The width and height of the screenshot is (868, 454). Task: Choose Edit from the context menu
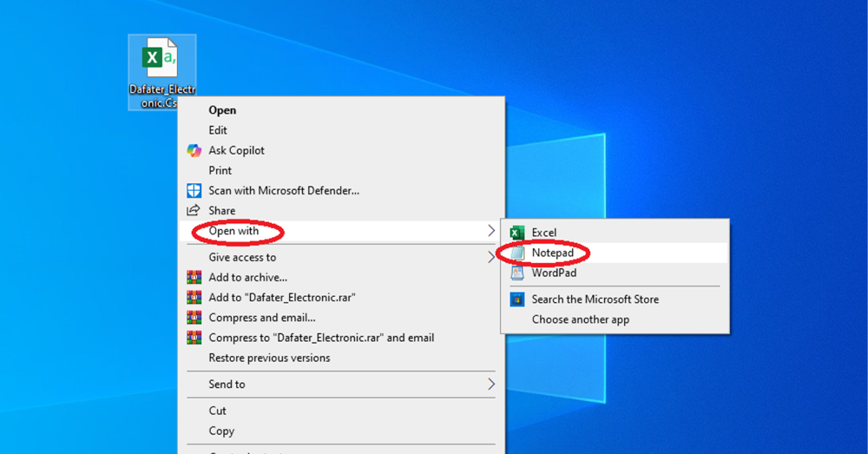click(x=342, y=130)
